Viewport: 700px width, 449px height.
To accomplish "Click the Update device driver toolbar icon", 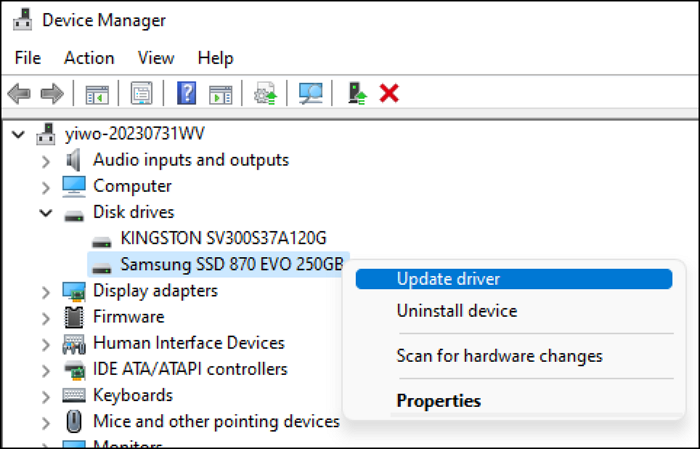I will (266, 94).
